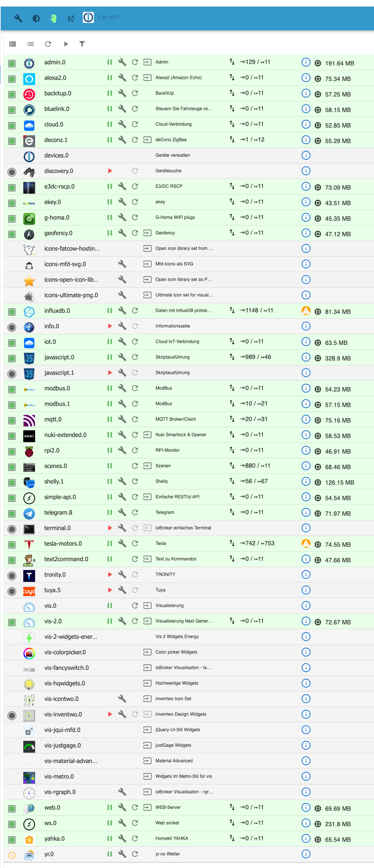Toggle expert mode head icon
This screenshot has width=374, height=868.
point(54,18)
